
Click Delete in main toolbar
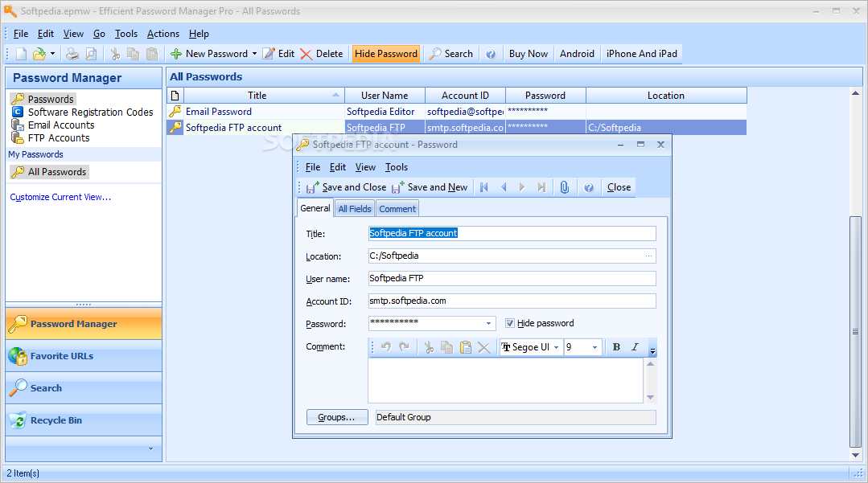click(x=322, y=54)
